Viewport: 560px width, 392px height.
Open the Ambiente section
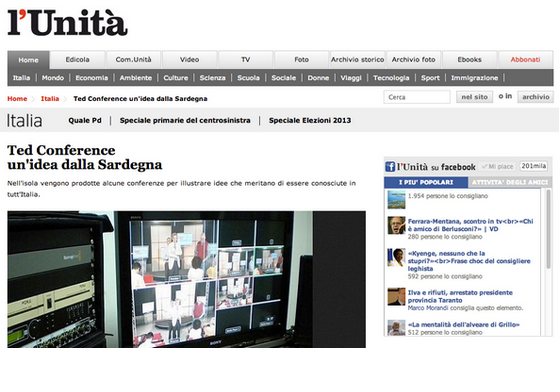pyautogui.click(x=136, y=78)
